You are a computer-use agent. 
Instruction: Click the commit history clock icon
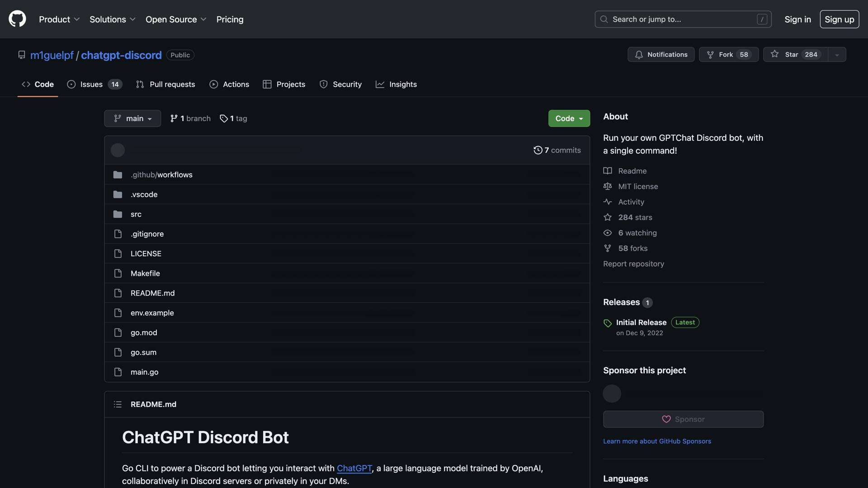538,150
